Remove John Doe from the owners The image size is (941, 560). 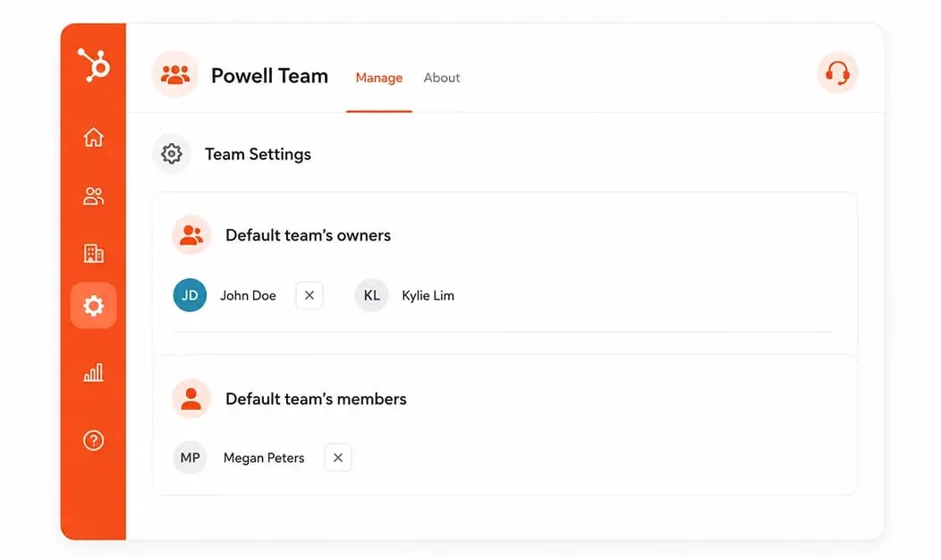point(309,295)
